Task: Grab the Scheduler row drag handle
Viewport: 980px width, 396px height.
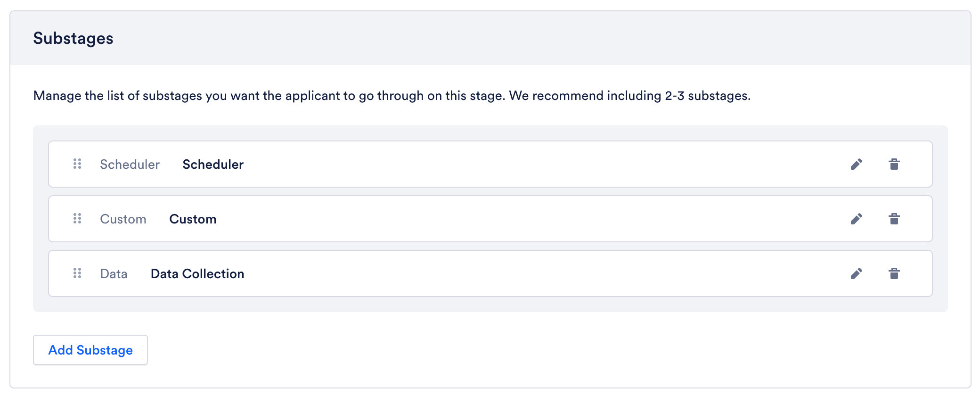Action: click(x=77, y=164)
